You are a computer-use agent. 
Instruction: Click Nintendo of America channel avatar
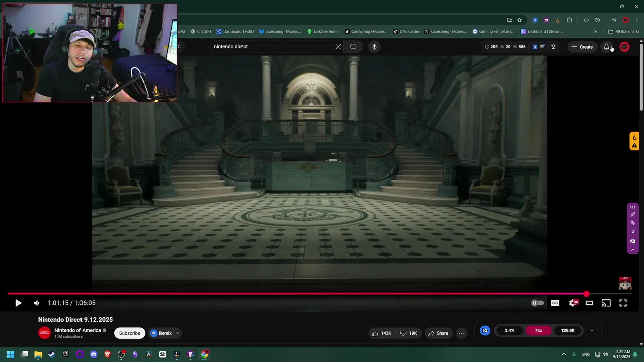45,333
